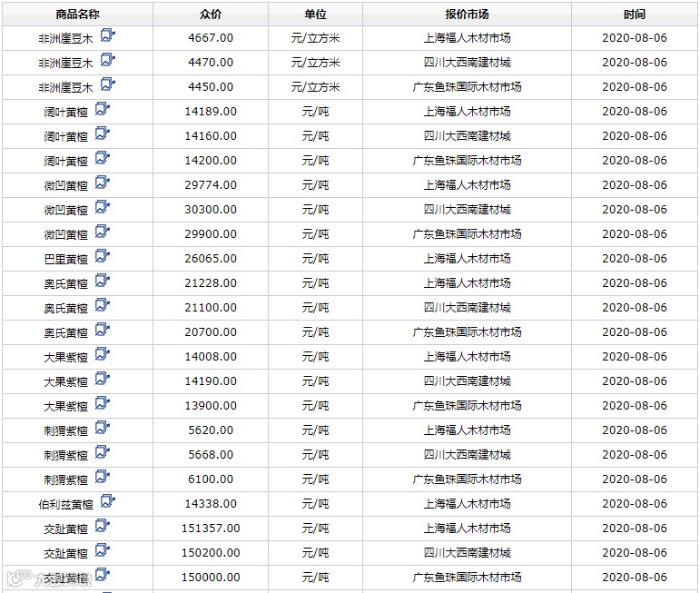Open the 伯利兹黄檀 product name
The width and height of the screenshot is (700, 593).
[65, 506]
